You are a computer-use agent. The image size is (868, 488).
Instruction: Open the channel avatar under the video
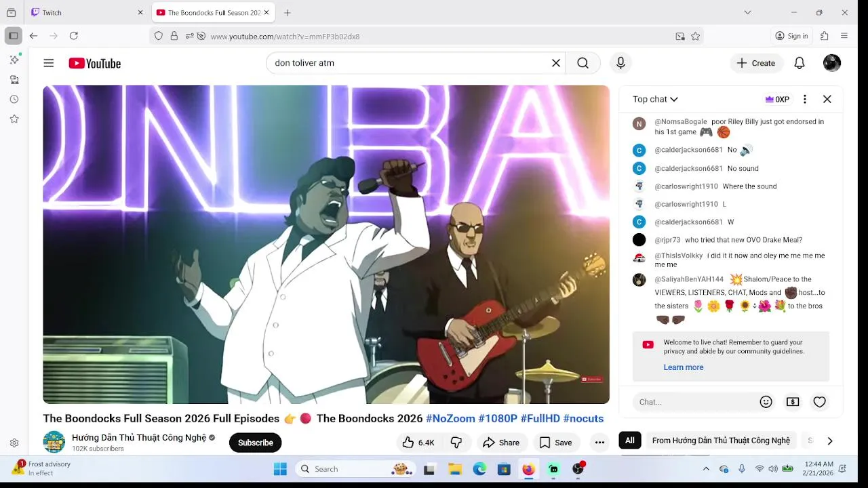click(54, 442)
